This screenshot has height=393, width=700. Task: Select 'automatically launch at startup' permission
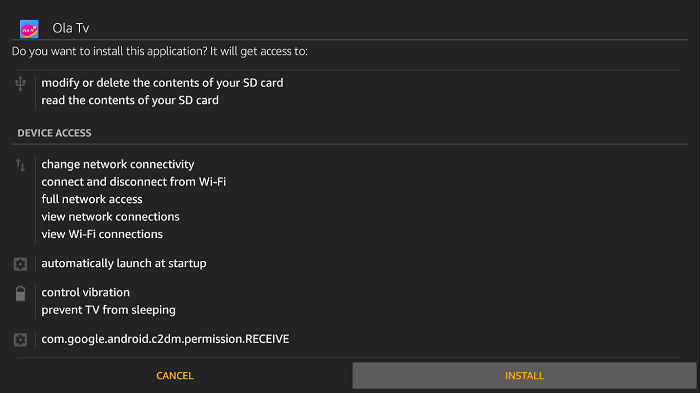coord(124,263)
